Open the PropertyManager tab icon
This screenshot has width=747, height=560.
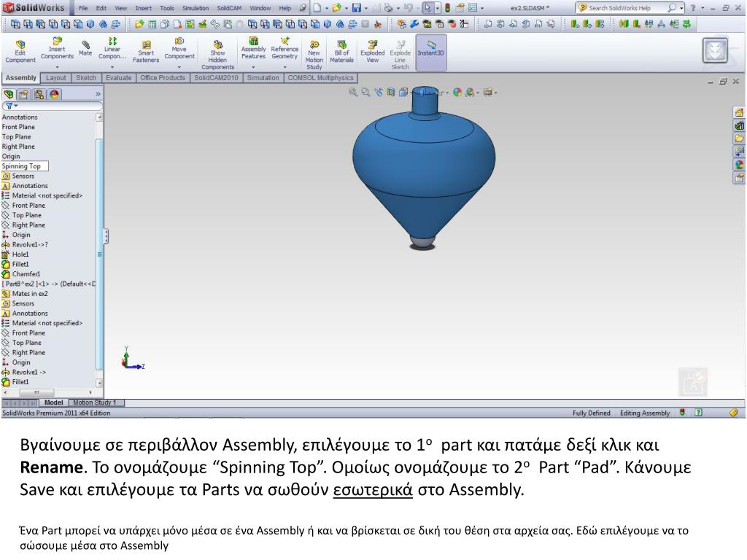(x=23, y=94)
